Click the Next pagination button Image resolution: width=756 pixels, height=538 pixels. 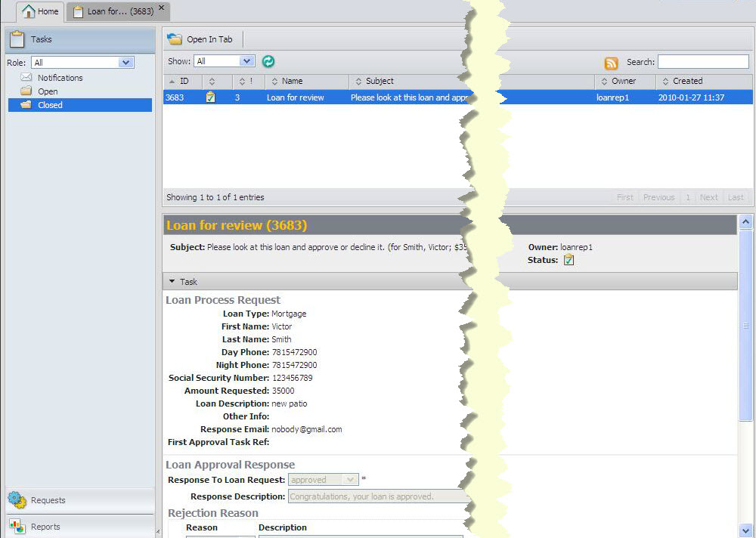(708, 197)
